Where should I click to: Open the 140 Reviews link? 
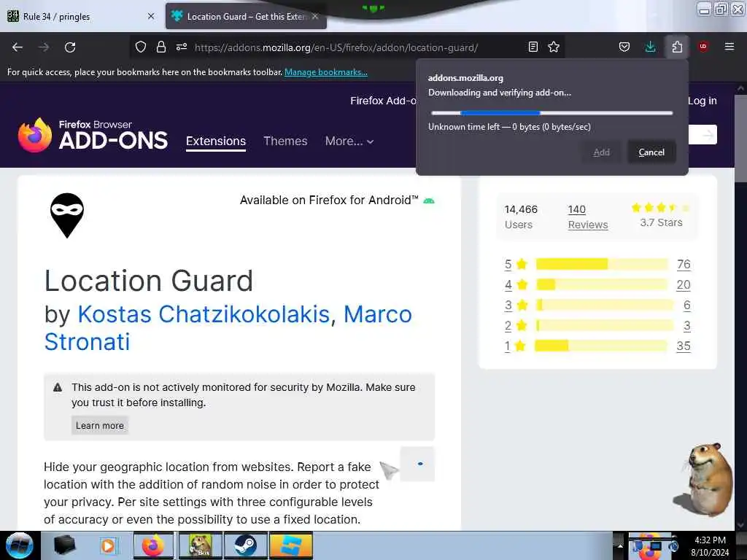coord(588,217)
